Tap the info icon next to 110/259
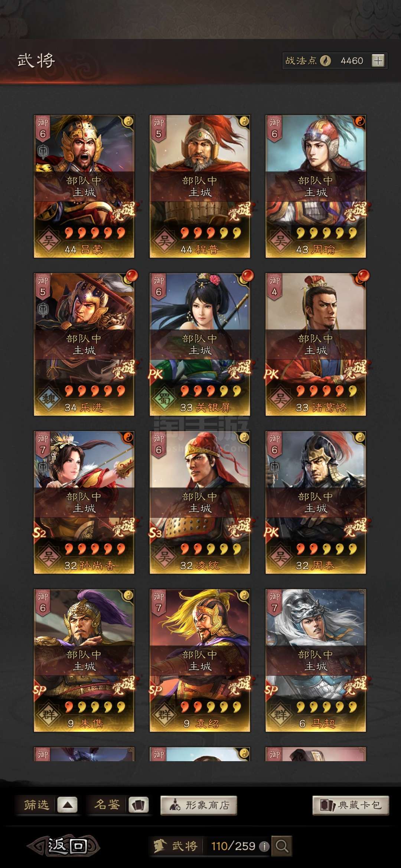This screenshot has height=868, width=401. 264,846
